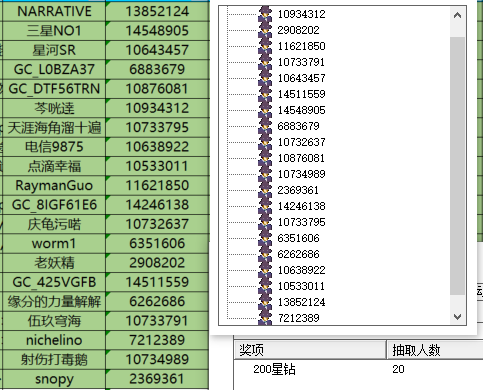Select spreadsheet cell nichelino
This screenshot has height=390, width=483.
(54, 340)
